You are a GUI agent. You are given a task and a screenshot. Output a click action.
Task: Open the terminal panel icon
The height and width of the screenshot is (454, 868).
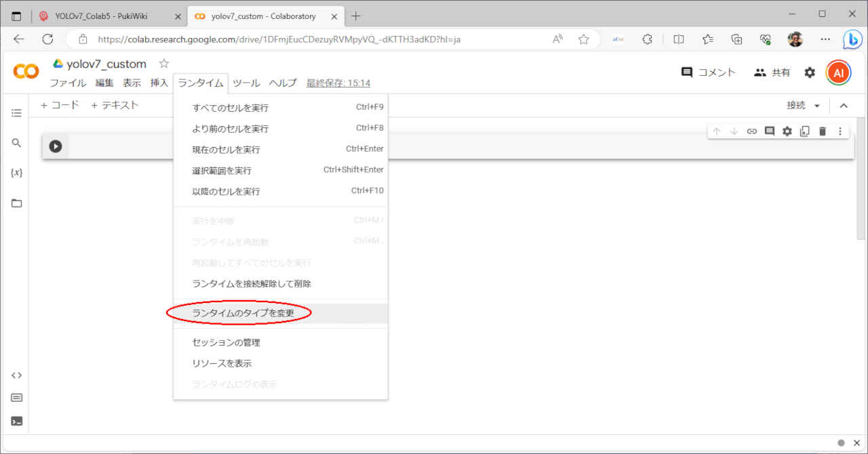17,421
